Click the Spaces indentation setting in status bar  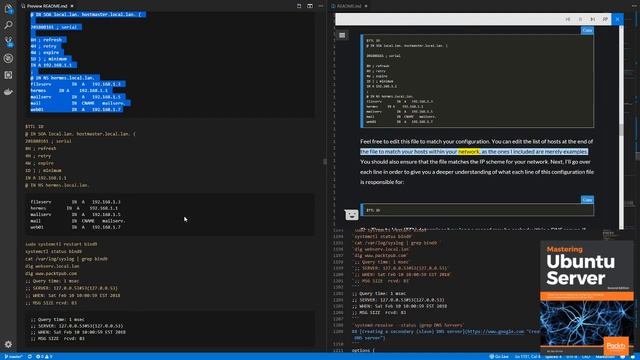(x=553, y=356)
